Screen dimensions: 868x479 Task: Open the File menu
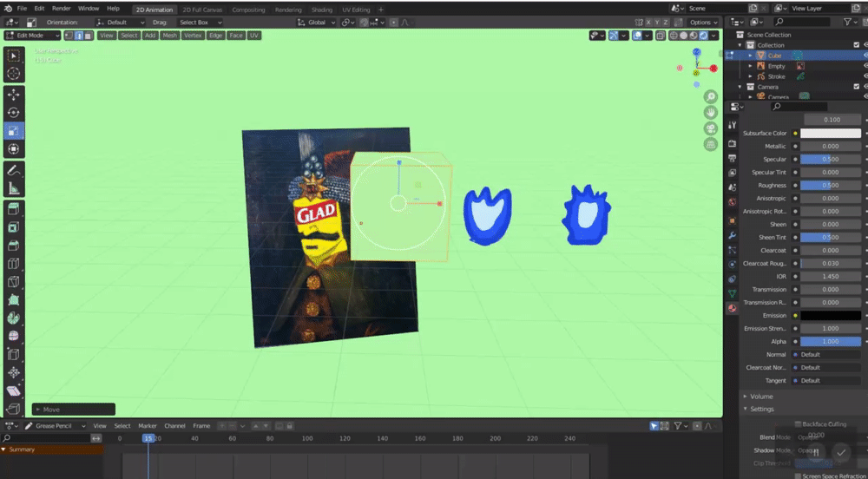pyautogui.click(x=22, y=9)
